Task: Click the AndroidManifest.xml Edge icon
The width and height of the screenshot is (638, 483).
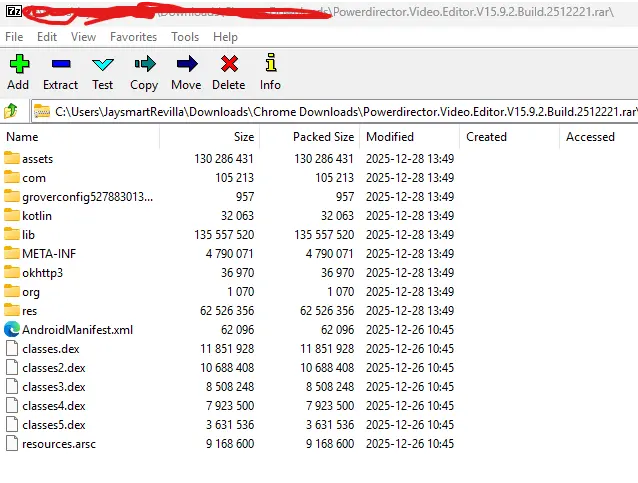Action: (x=12, y=329)
